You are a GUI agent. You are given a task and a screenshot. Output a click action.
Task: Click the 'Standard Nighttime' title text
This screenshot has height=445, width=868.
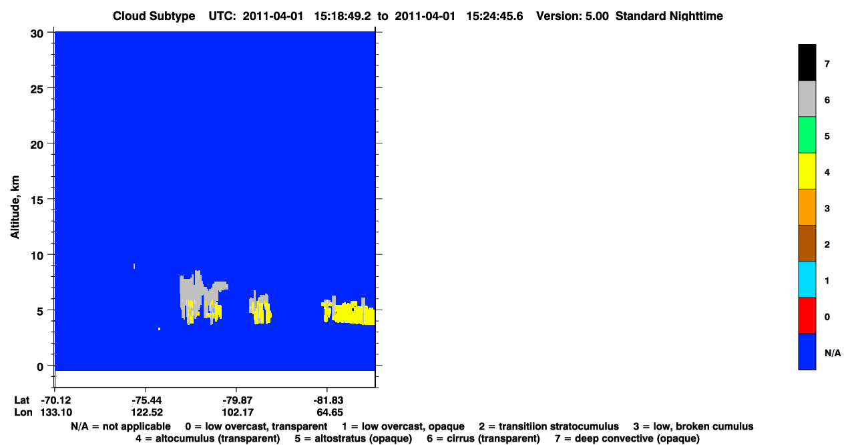[669, 15]
